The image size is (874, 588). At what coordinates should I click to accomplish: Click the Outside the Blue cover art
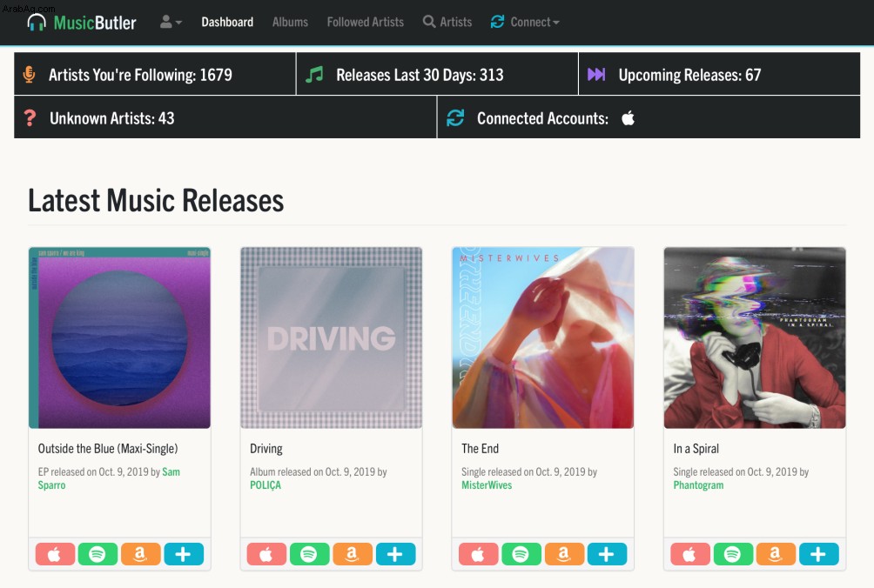click(x=119, y=337)
